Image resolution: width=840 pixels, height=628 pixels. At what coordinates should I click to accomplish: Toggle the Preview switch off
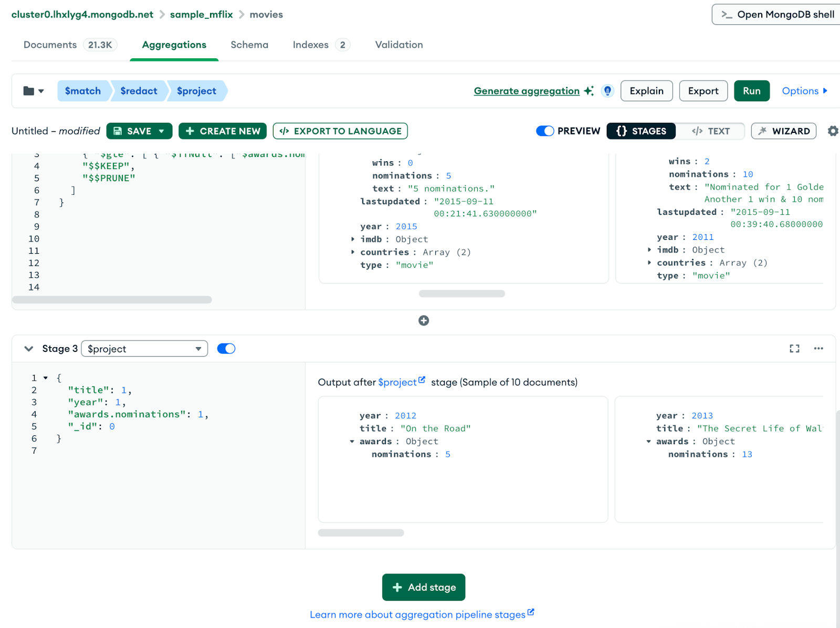point(545,131)
